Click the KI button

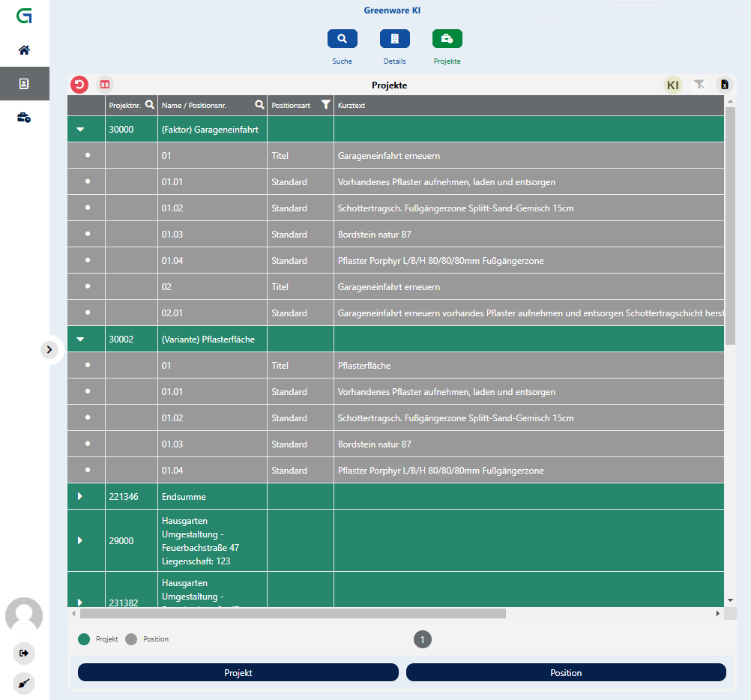(673, 85)
